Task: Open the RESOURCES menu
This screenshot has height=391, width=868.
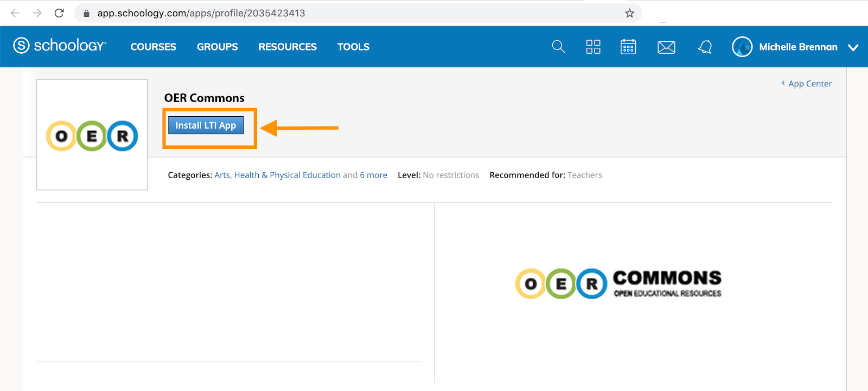Action: (288, 47)
